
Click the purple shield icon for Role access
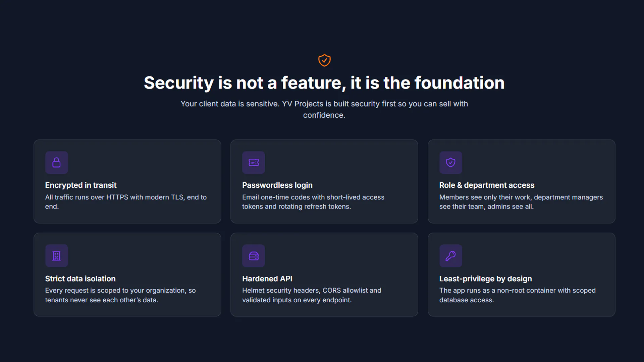point(451,163)
